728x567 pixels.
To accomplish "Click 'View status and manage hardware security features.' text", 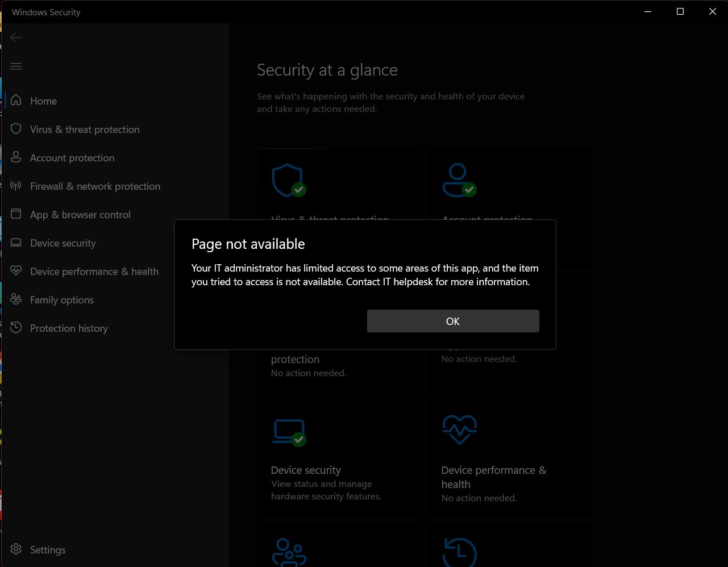I will click(x=326, y=490).
